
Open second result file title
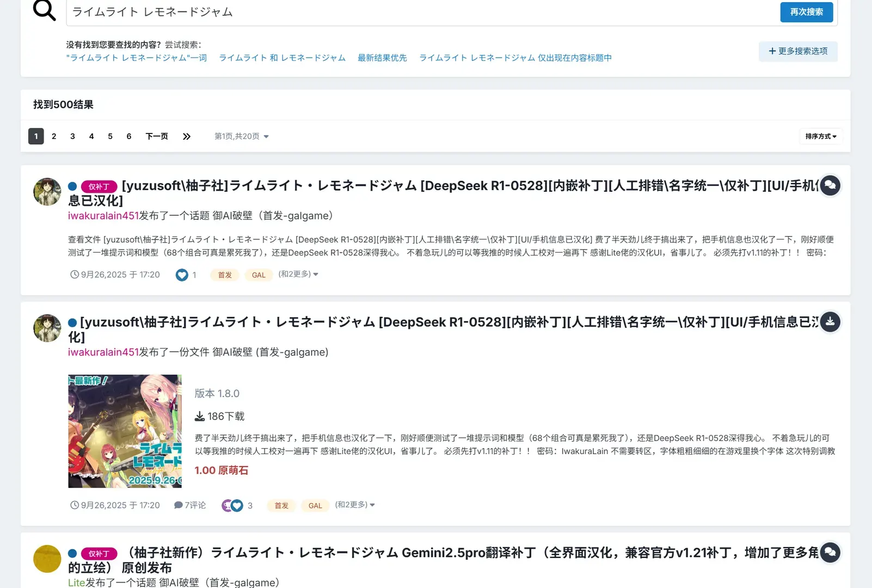point(443,329)
